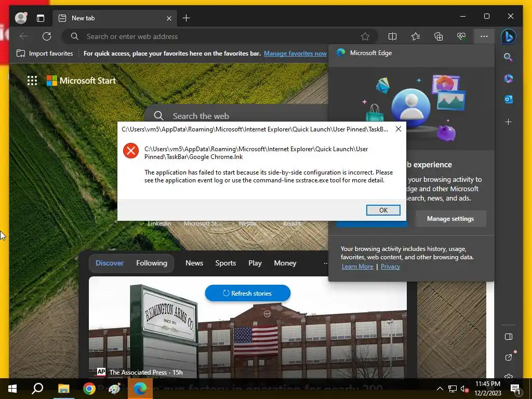The width and height of the screenshot is (532, 399).
Task: Toggle the hide sidebar icon
Action: (x=508, y=337)
